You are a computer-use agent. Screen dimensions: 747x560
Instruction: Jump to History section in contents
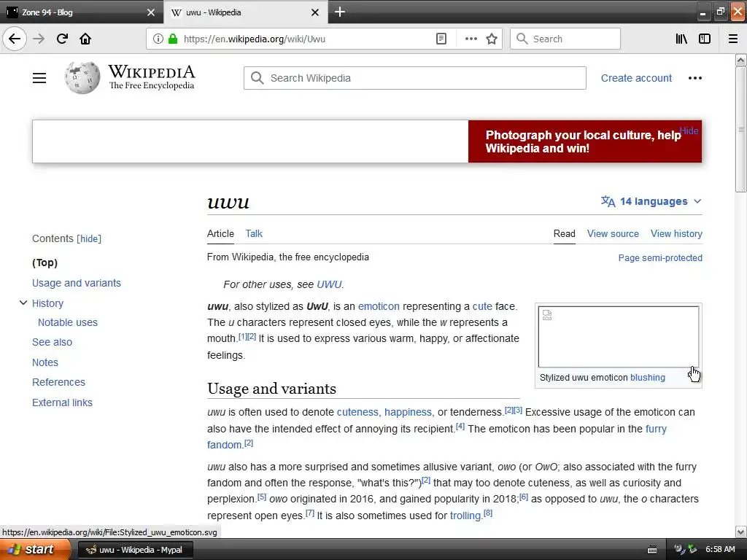(x=47, y=303)
